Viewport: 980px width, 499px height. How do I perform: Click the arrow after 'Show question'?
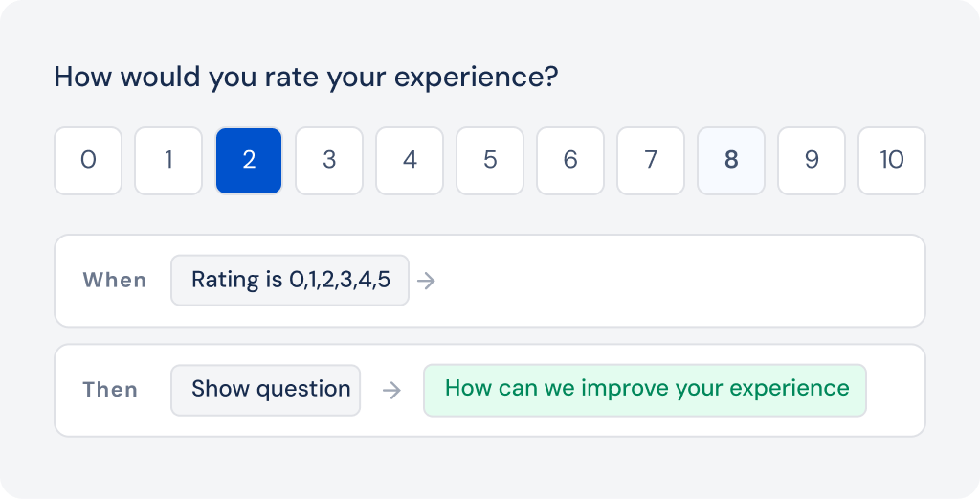(391, 391)
